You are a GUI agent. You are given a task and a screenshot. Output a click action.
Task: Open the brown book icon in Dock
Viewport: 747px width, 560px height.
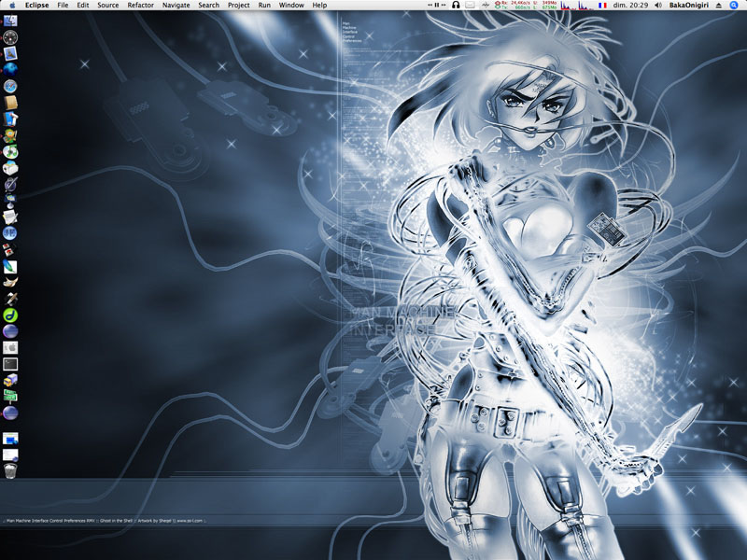[10, 103]
